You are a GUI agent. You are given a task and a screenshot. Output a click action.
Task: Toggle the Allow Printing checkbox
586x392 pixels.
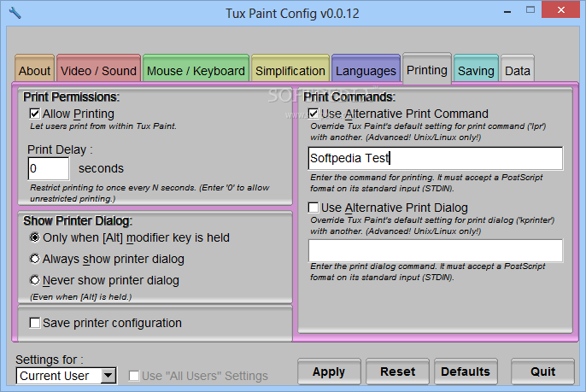[35, 114]
